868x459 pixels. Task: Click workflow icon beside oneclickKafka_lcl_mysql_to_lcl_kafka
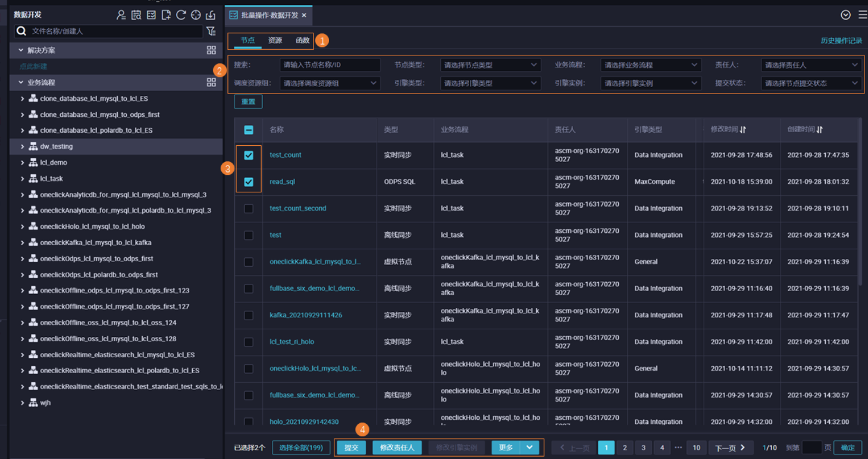click(33, 243)
